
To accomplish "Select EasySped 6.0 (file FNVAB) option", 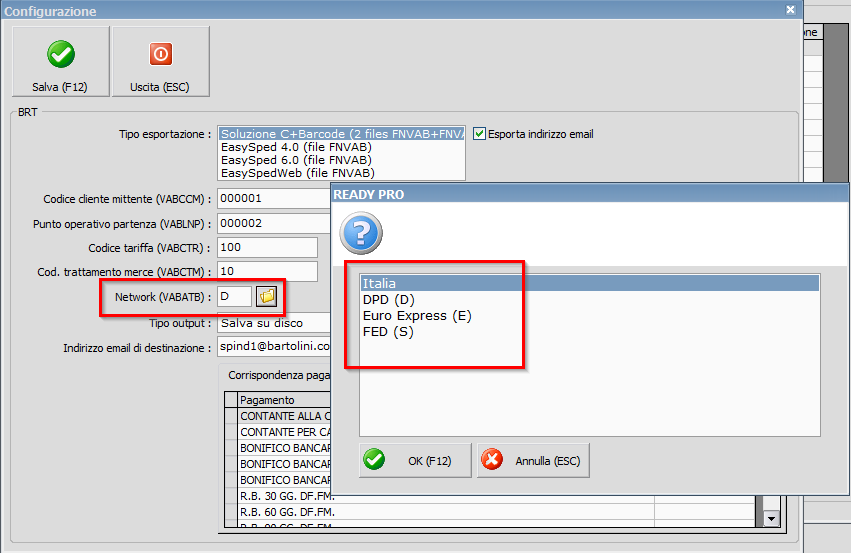I will coord(341,160).
